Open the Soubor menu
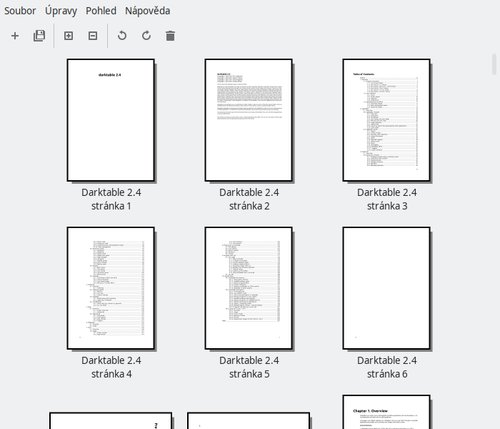The image size is (500, 429). pyautogui.click(x=20, y=11)
